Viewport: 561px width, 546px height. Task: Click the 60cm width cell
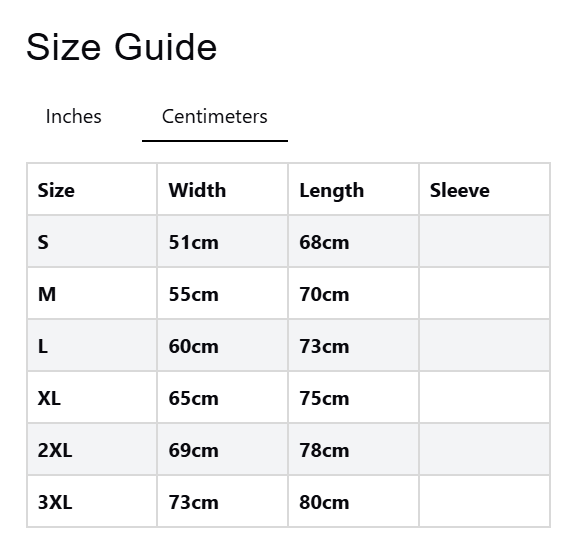pyautogui.click(x=222, y=346)
